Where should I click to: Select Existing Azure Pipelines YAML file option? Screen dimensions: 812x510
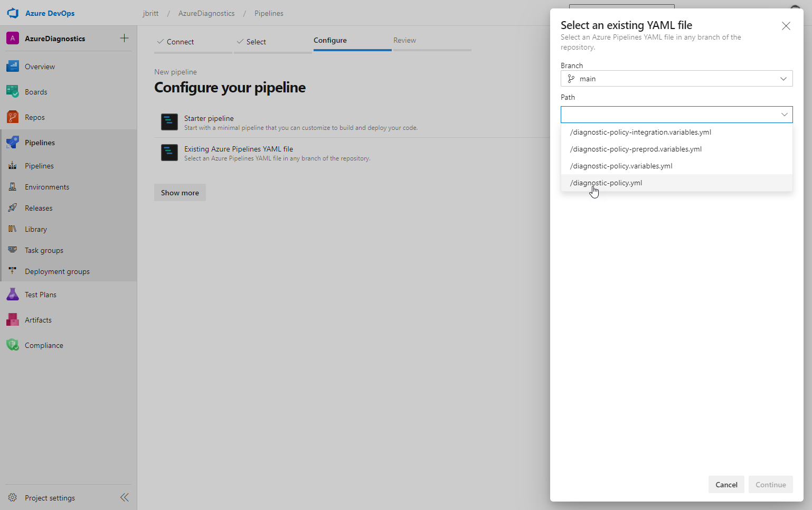352,153
